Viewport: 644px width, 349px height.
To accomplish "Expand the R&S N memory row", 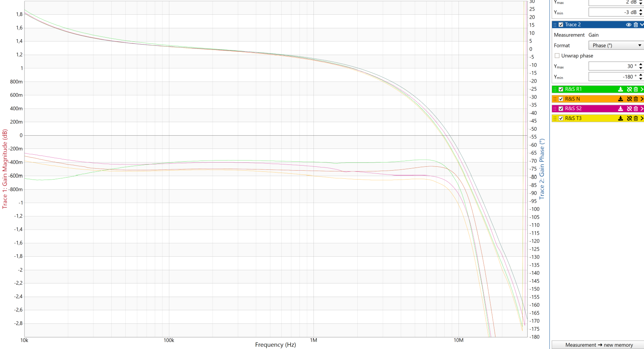I will tap(642, 99).
